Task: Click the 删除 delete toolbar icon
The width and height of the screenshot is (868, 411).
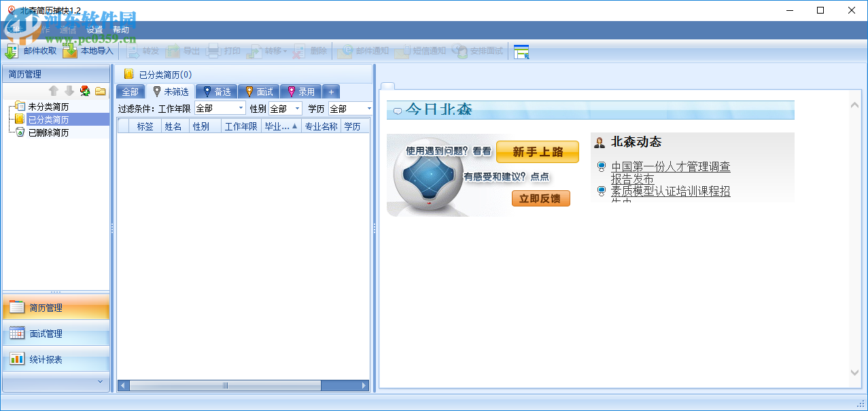Action: (x=300, y=51)
